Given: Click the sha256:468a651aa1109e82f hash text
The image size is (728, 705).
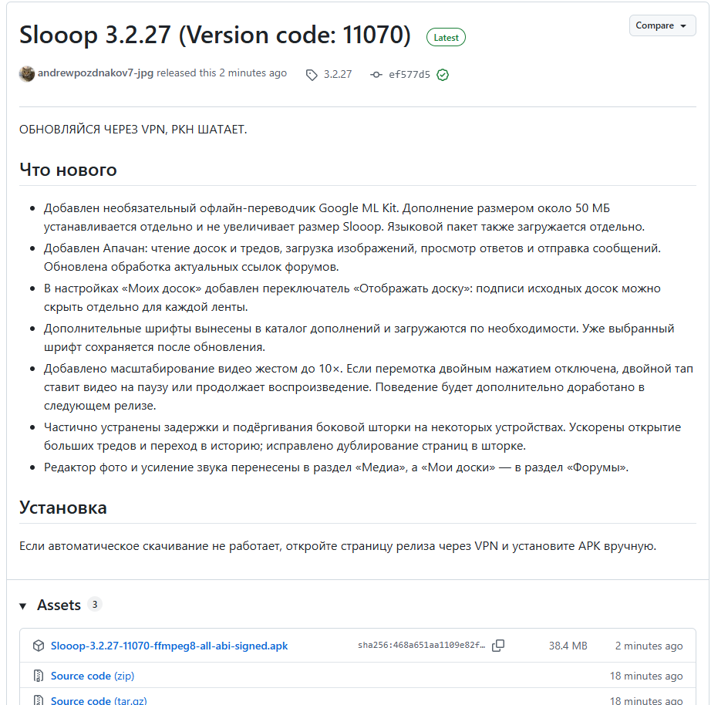Looking at the screenshot, I should coord(421,645).
